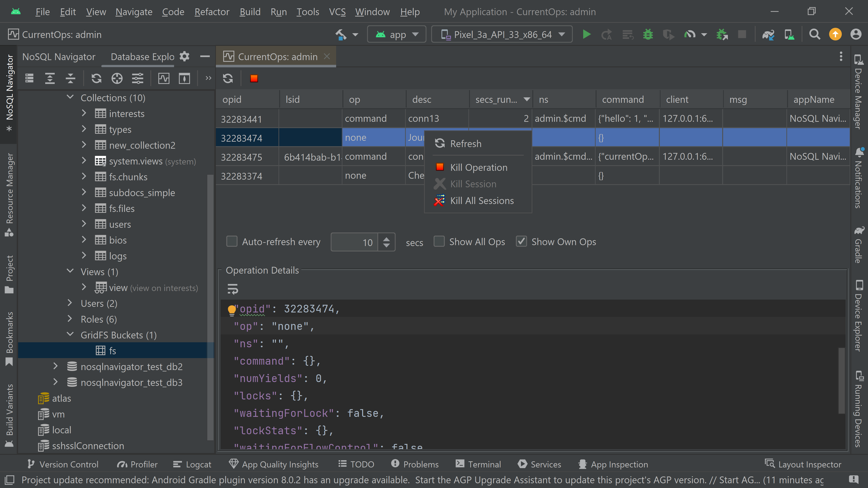This screenshot has height=488, width=868.
Task: Click the red stop operation icon
Action: click(254, 78)
